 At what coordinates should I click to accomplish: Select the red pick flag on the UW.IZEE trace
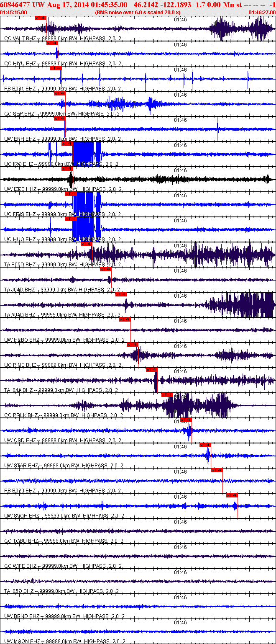click(67, 169)
